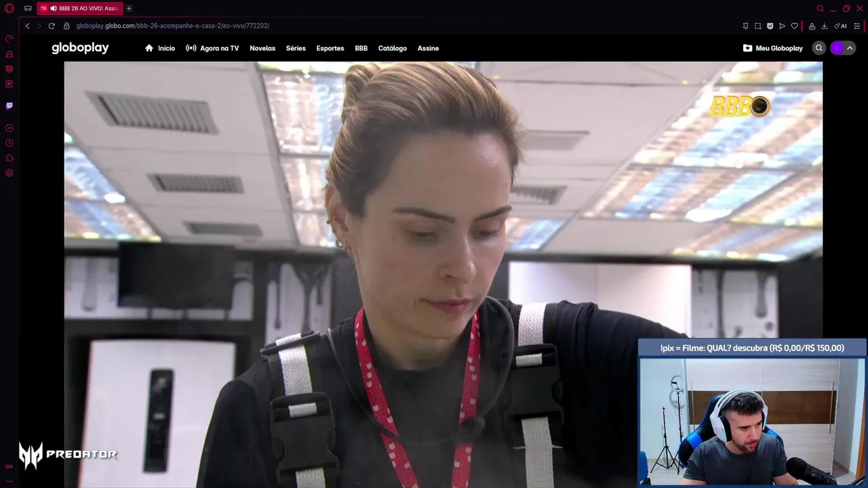This screenshot has height=488, width=868.
Task: Open sidebar Settings gear icon
Action: (9, 173)
